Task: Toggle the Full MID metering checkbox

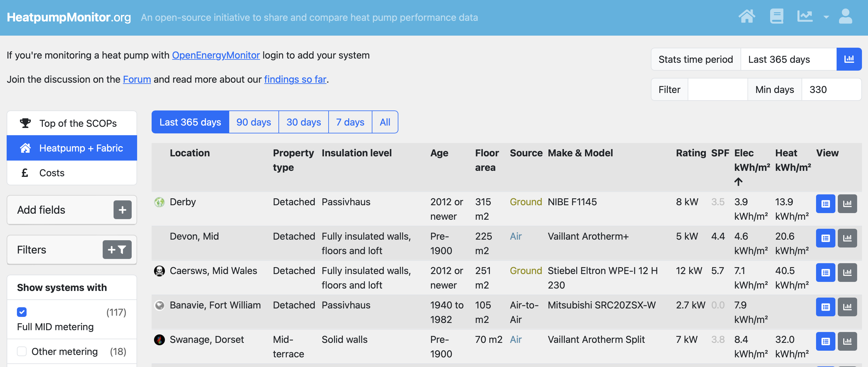Action: 22,312
